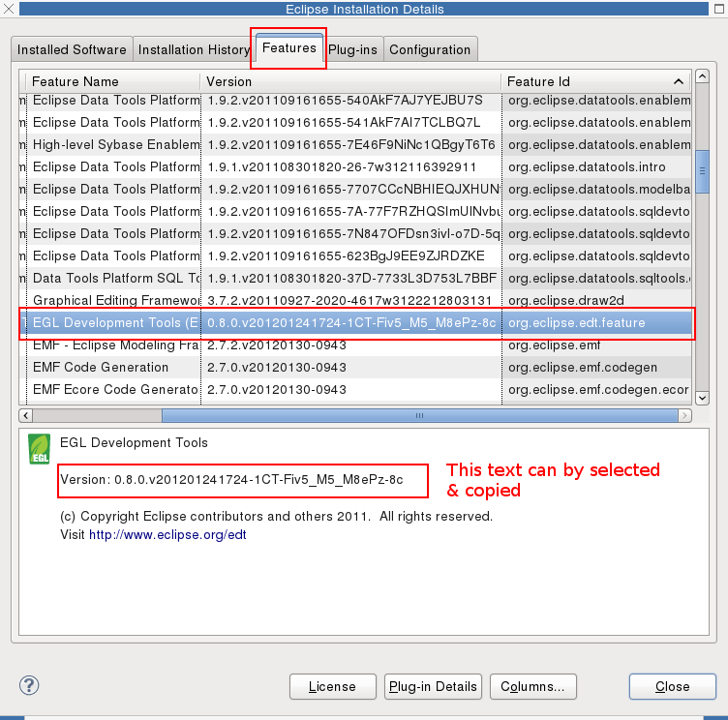
Task: Click version ending 623BgJ9EE9ZJRDZKE
Action: click(346, 256)
